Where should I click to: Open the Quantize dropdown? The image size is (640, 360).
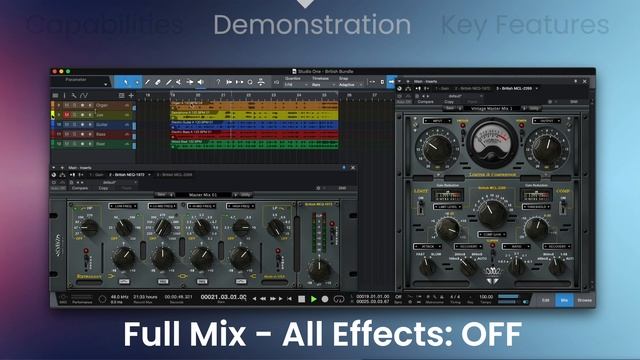pyautogui.click(x=296, y=84)
